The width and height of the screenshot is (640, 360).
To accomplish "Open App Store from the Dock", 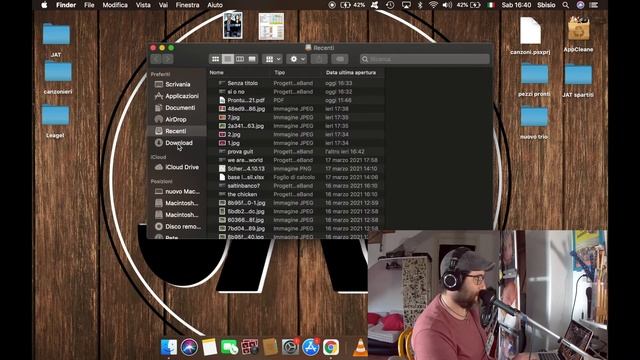I will [311, 347].
